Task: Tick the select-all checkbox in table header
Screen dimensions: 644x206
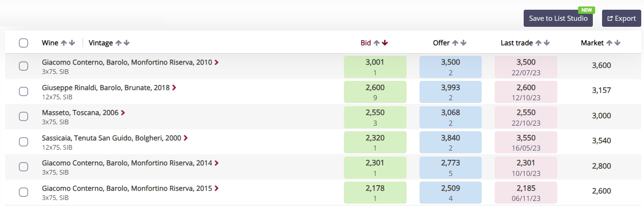Action: [x=24, y=43]
